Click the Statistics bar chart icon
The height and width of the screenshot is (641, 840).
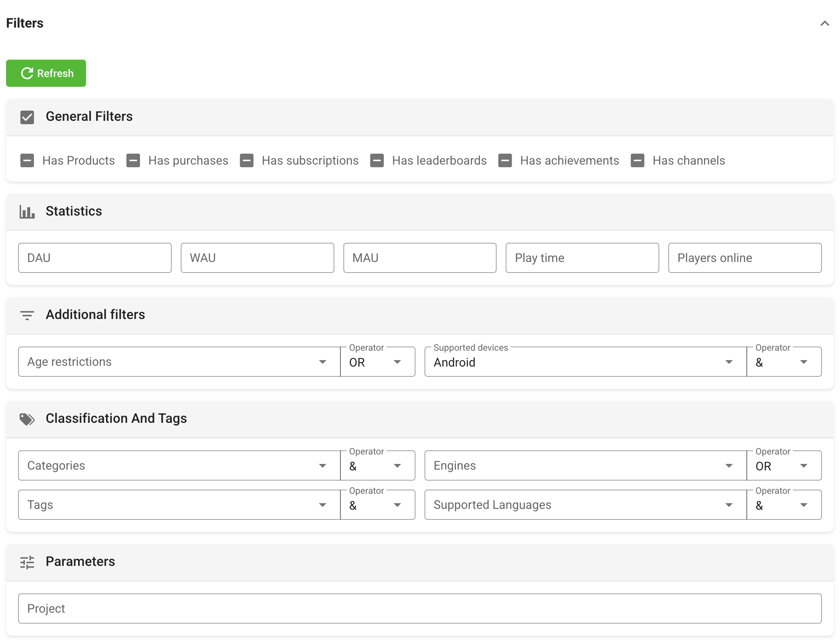tap(27, 212)
